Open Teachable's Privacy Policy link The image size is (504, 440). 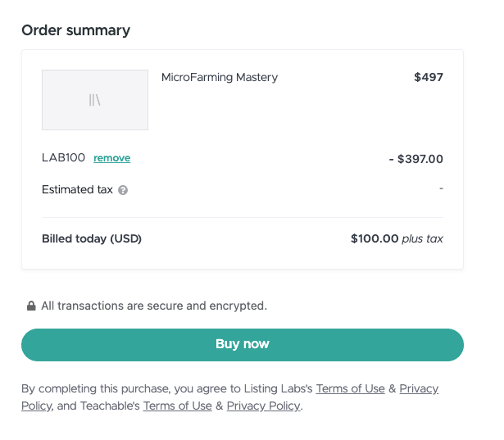pos(264,406)
